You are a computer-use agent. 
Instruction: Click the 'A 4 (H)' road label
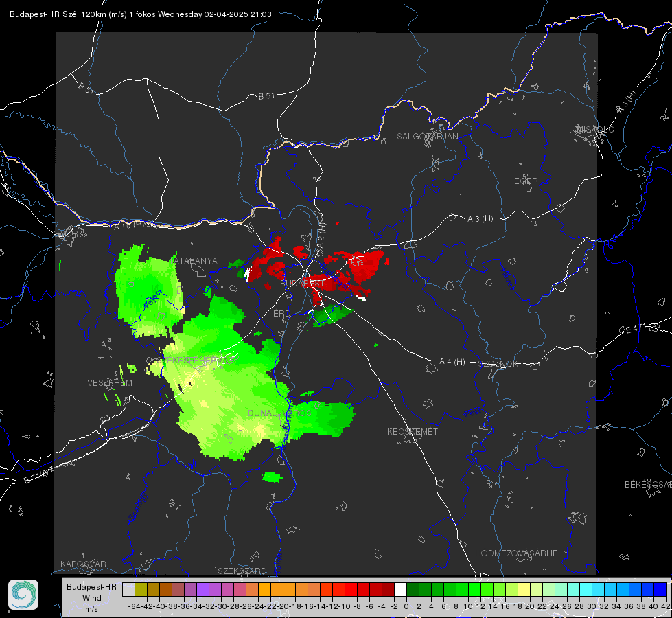pyautogui.click(x=452, y=362)
